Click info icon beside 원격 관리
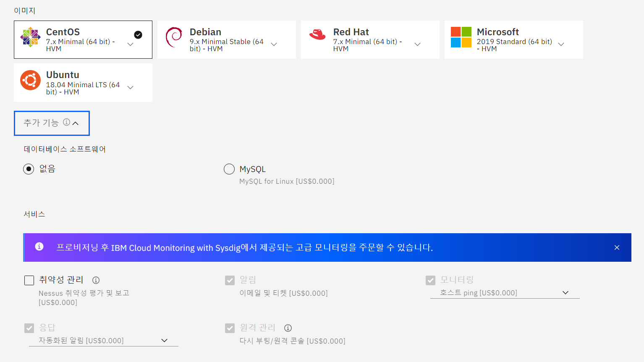Image resolution: width=644 pixels, height=362 pixels. (x=288, y=328)
